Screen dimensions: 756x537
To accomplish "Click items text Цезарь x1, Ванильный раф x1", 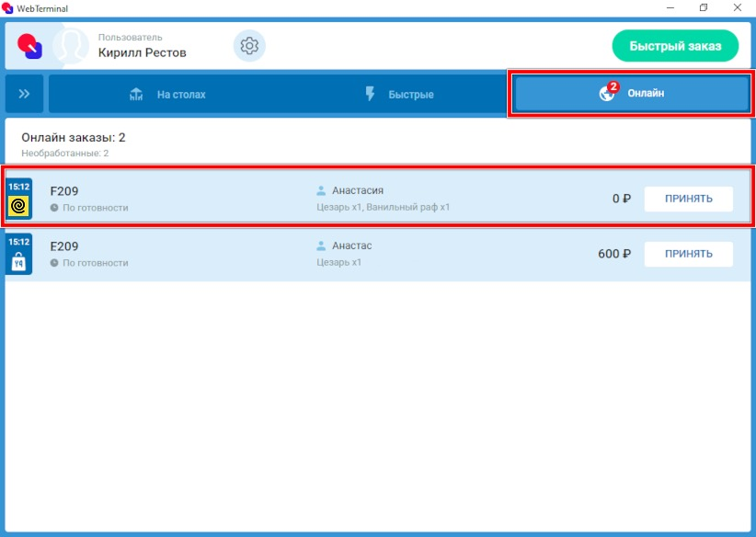I will [x=383, y=207].
